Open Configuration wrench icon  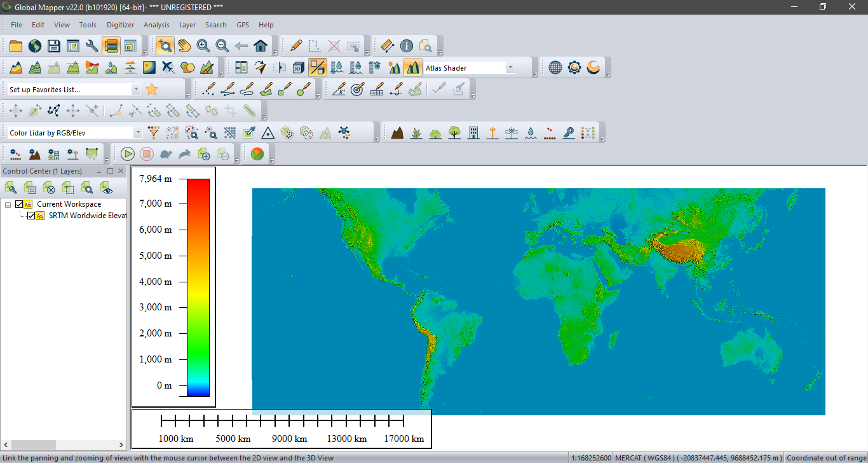92,46
